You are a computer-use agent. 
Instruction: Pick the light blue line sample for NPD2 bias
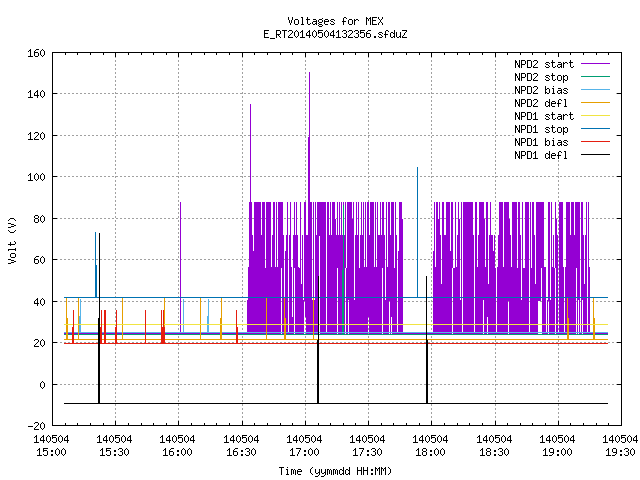(x=595, y=90)
